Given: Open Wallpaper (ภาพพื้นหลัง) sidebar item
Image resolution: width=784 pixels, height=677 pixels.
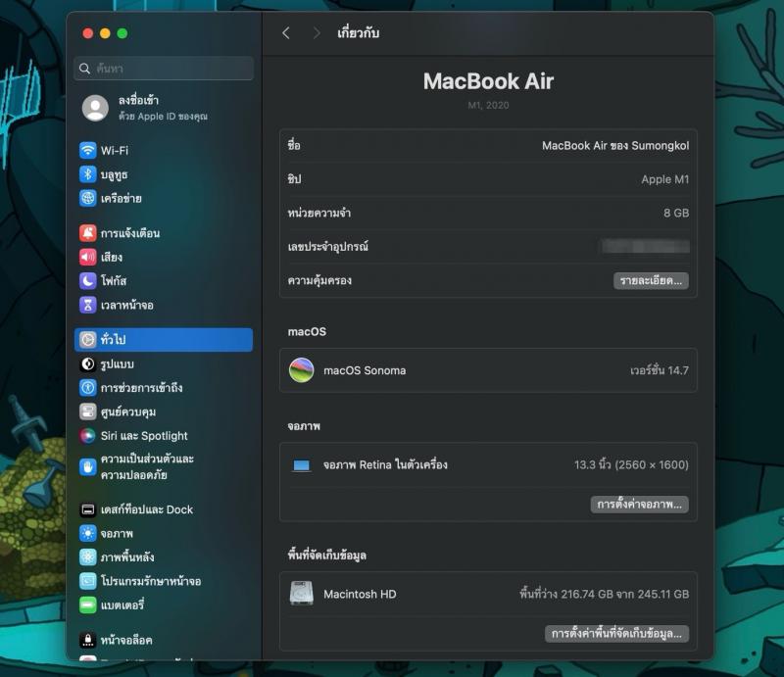Looking at the screenshot, I should point(126,556).
